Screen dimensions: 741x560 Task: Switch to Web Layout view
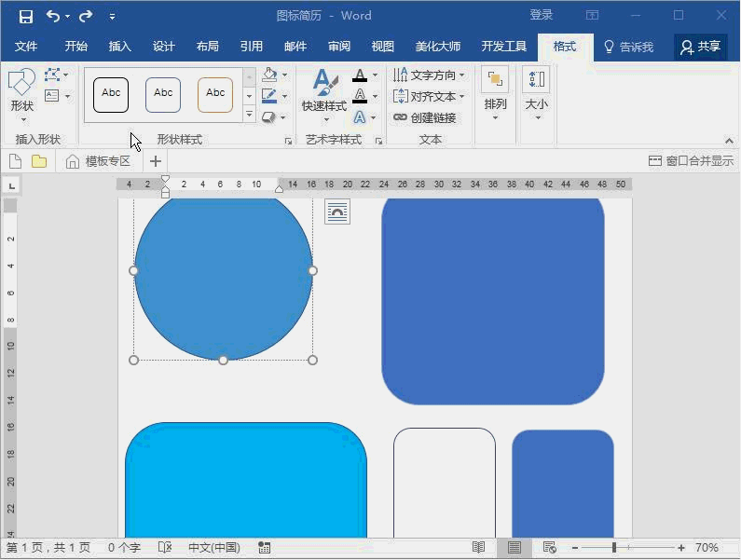[550, 548]
